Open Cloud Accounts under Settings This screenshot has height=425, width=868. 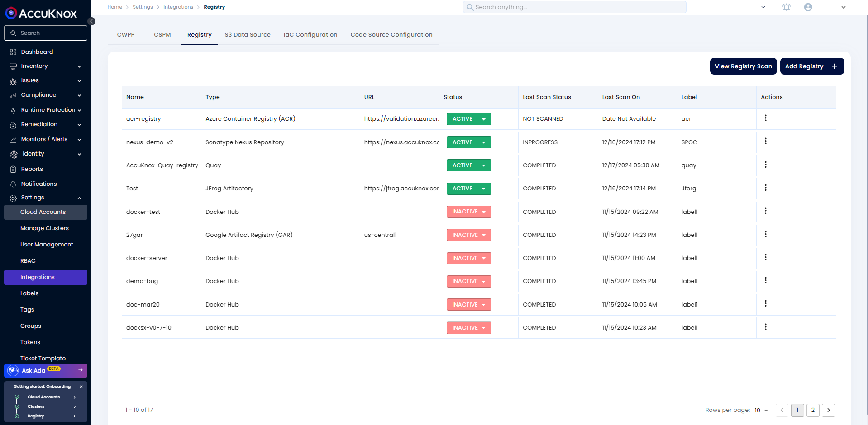point(46,212)
